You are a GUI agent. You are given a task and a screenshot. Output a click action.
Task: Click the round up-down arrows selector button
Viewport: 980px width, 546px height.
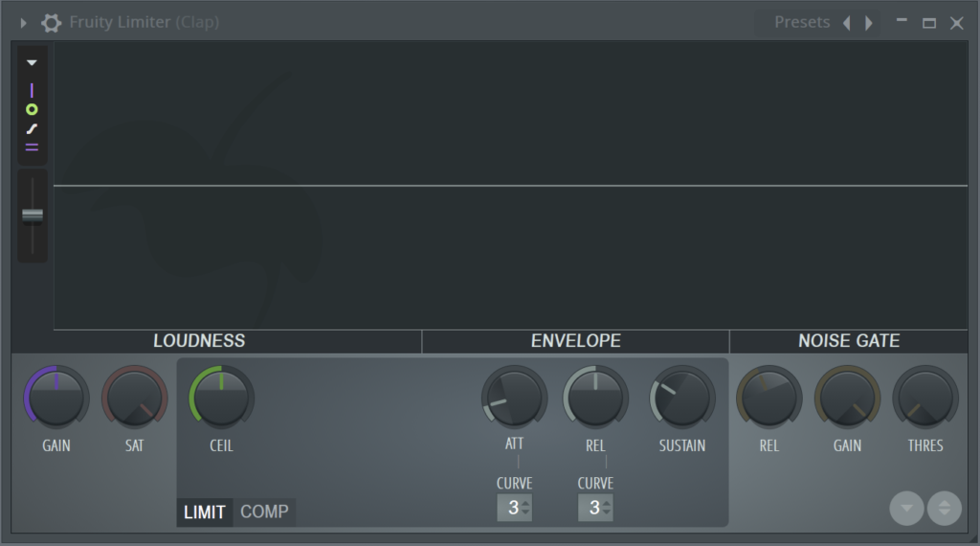coord(945,509)
